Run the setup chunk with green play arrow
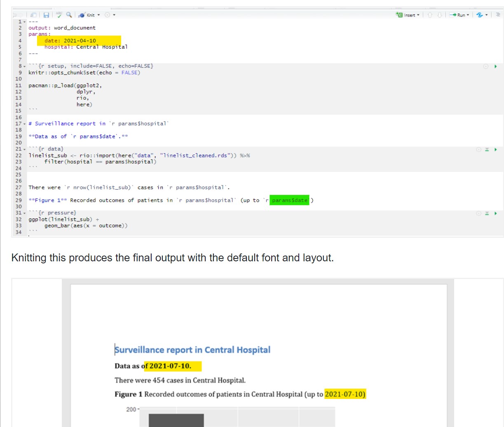Screen dimensions: 504x427 pyautogui.click(x=496, y=66)
